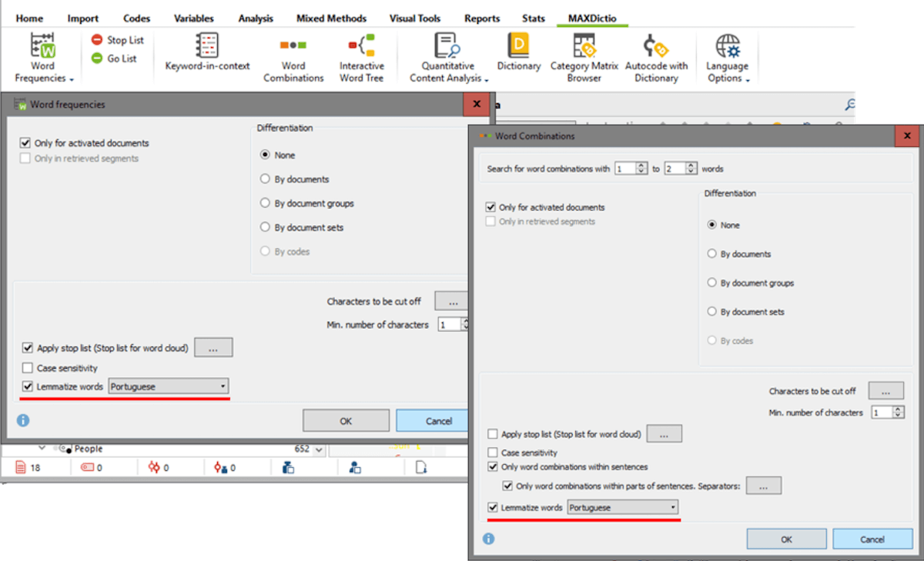
Task: Click the documents count icon showing 18
Action: [28, 467]
